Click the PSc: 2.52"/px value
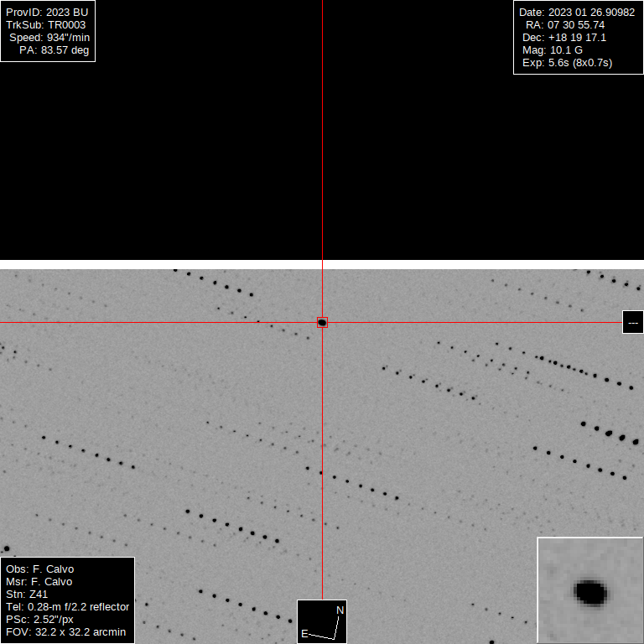 pos(39,620)
